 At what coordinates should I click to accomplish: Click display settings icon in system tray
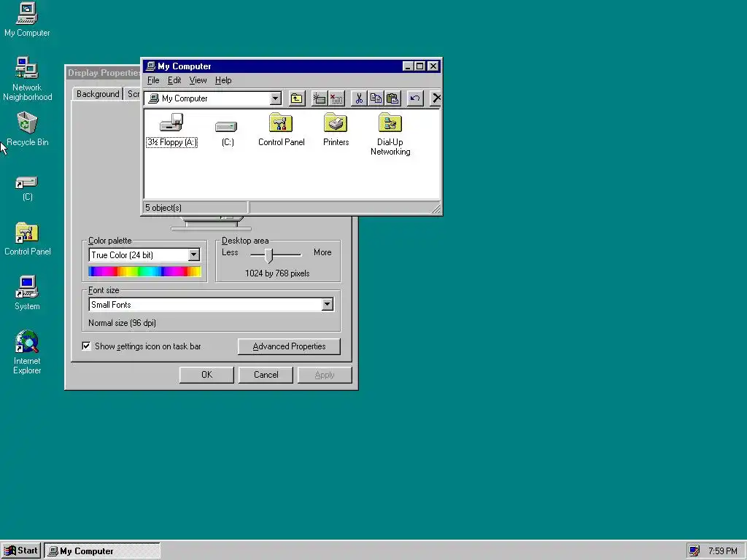694,551
